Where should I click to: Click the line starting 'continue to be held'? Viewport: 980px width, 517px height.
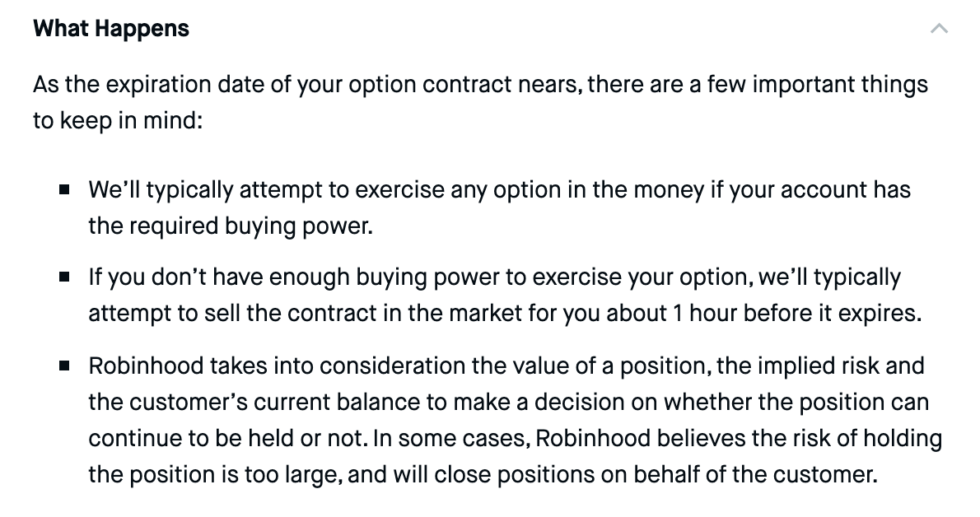pos(515,438)
